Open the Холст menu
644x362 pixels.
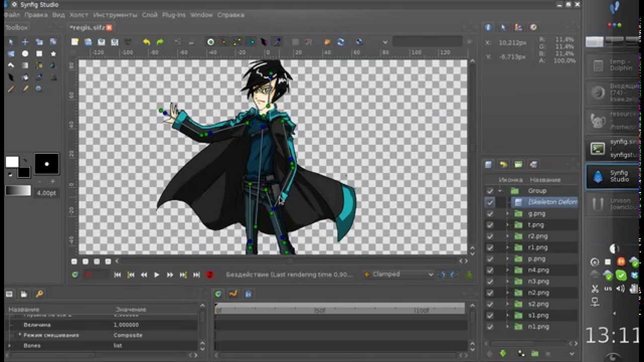79,15
